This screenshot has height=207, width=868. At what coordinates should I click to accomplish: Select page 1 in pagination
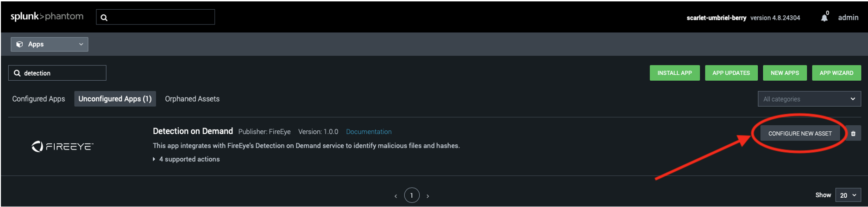[411, 195]
